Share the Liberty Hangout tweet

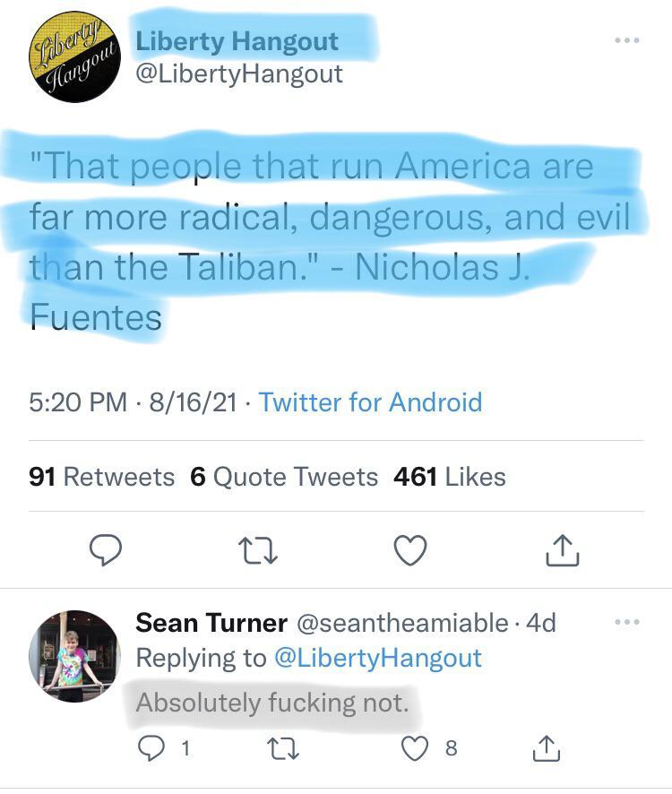563,550
